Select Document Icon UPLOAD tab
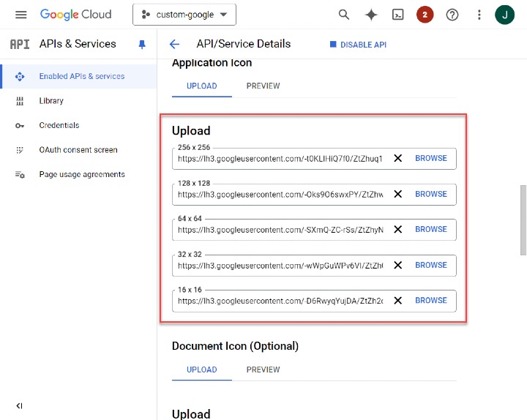The width and height of the screenshot is (527, 420). pos(201,370)
